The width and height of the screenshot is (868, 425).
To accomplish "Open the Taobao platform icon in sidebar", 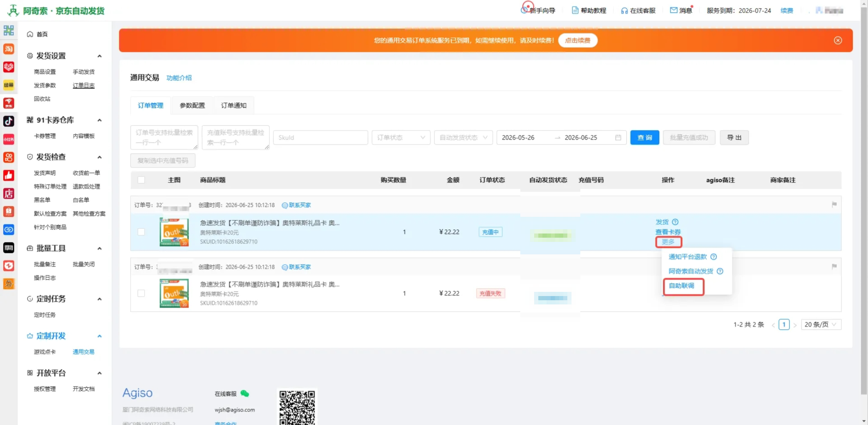I will [9, 49].
